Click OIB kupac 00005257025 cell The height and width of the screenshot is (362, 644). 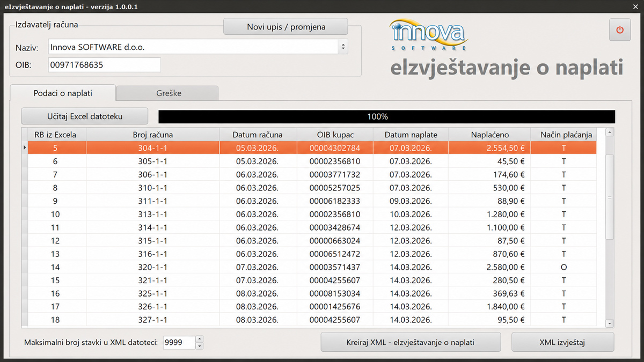pos(335,188)
